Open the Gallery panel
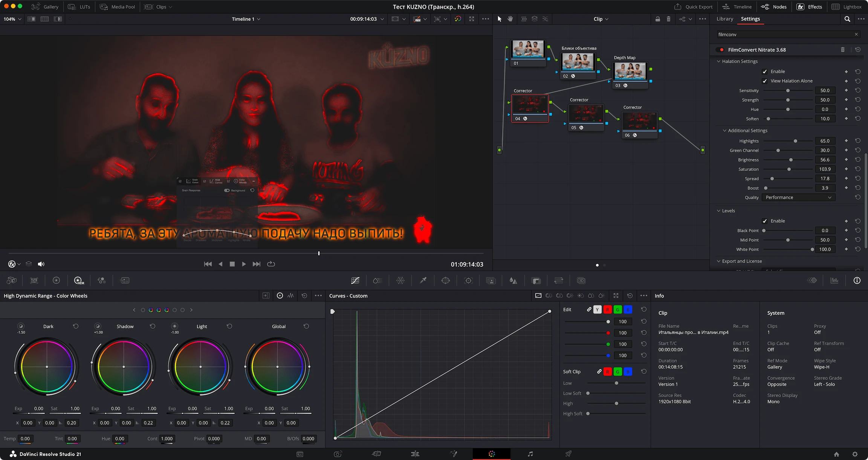 tap(45, 7)
